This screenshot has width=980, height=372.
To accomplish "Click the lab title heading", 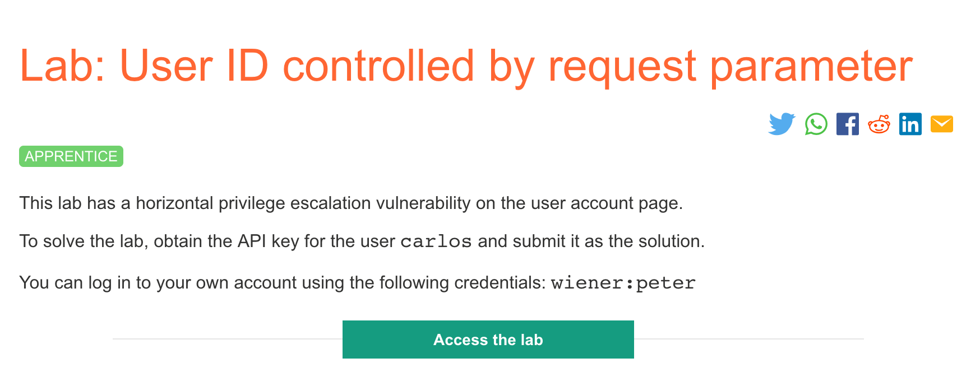I will point(466,66).
